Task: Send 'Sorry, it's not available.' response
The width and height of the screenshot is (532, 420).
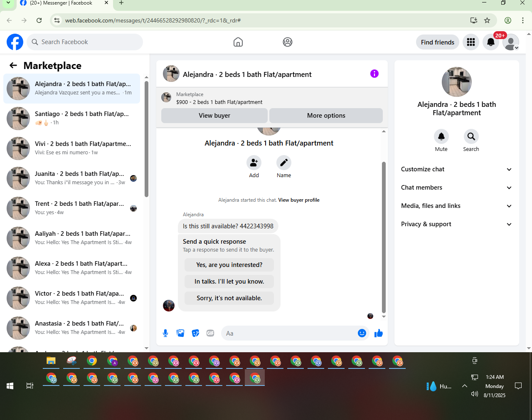Action: 229,298
